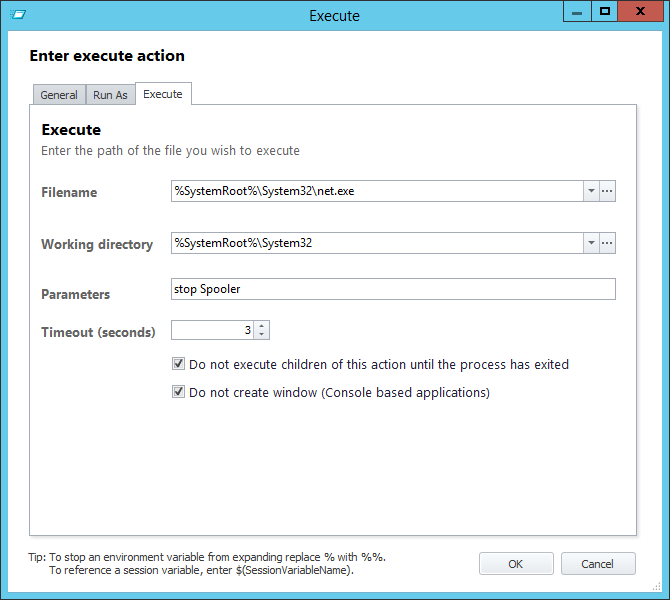The height and width of the screenshot is (600, 670).
Task: Click the Cancel button
Action: [598, 564]
